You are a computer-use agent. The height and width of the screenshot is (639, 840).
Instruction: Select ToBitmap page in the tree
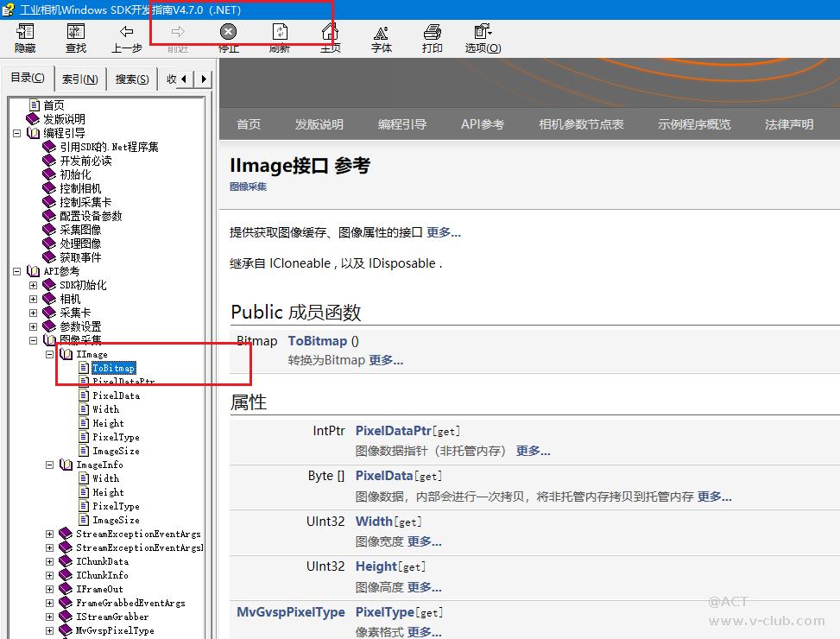point(114,368)
